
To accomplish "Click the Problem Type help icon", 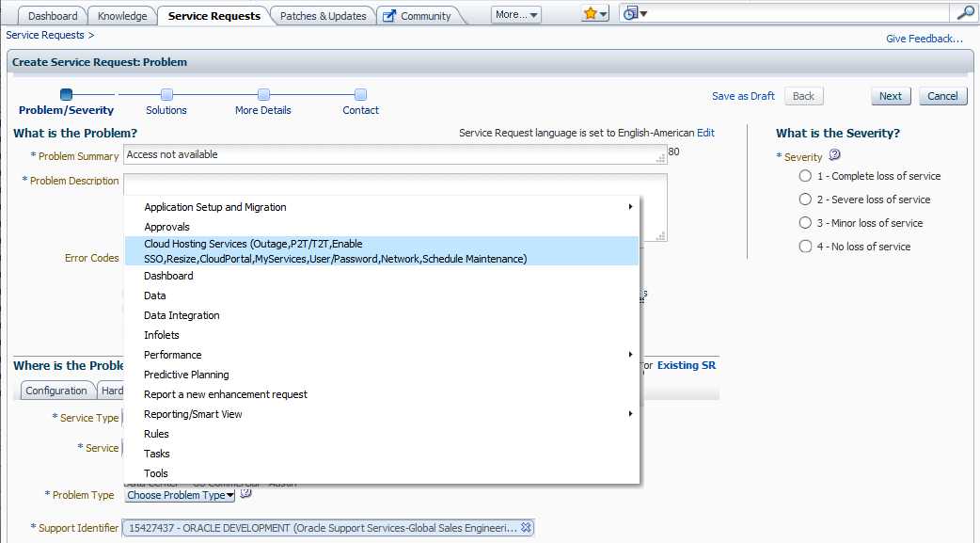I will click(x=246, y=492).
